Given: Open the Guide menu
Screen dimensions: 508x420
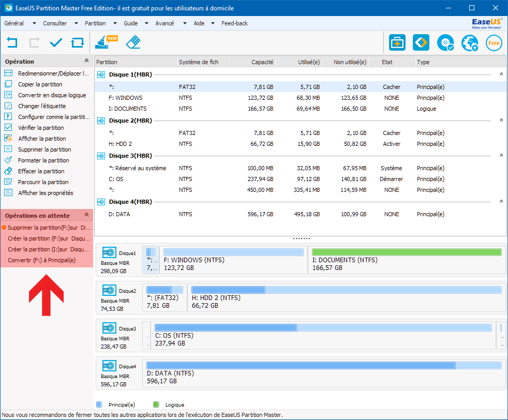Looking at the screenshot, I should (130, 23).
